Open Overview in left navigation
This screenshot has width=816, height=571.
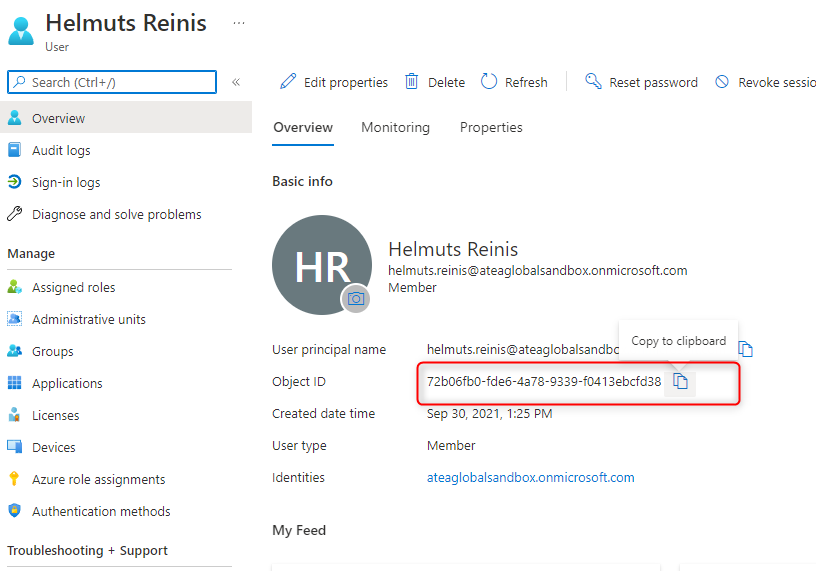coord(126,118)
